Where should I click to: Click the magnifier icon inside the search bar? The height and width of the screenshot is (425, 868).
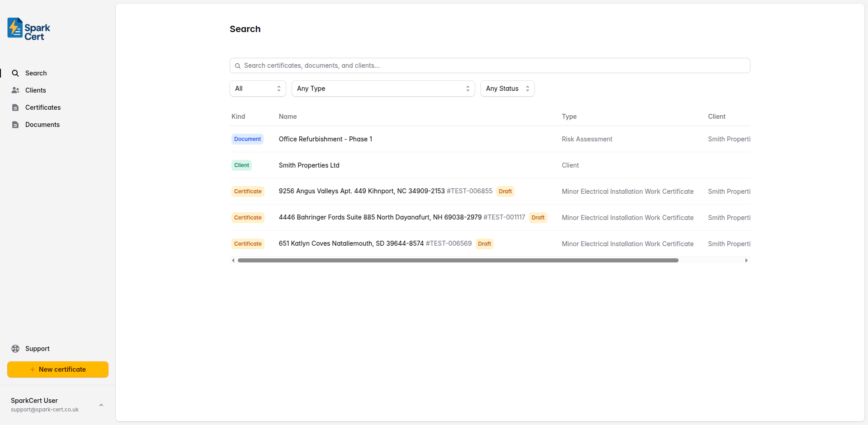click(237, 65)
